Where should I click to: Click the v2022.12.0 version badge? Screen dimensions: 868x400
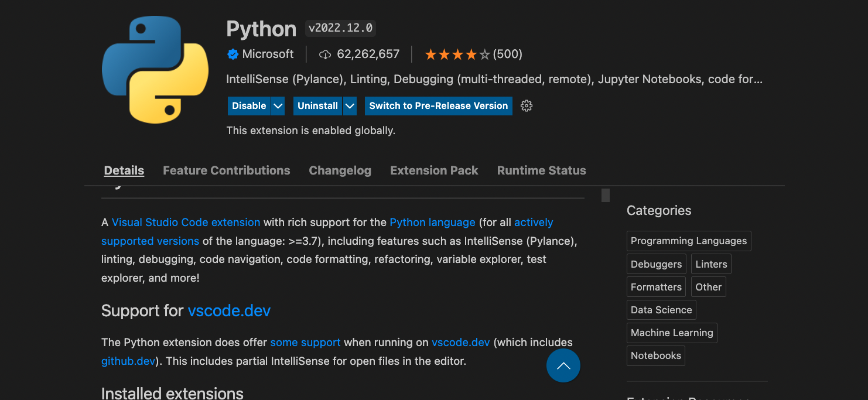340,28
